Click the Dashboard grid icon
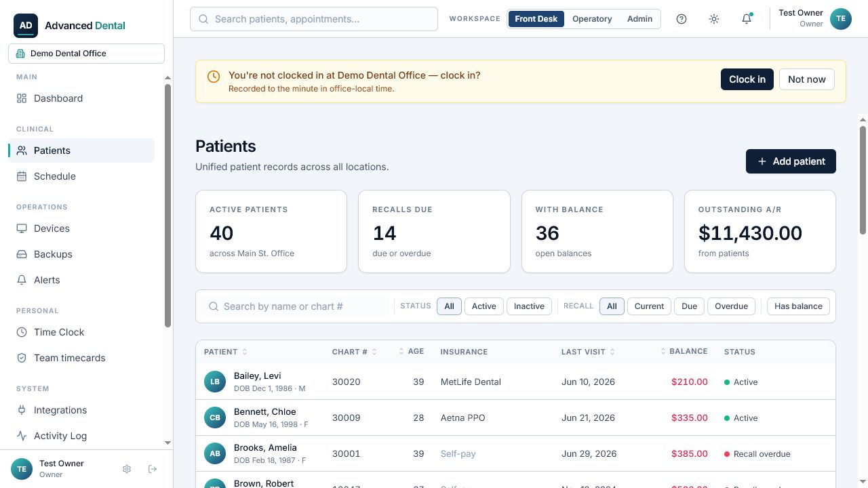868x488 pixels. tap(22, 98)
